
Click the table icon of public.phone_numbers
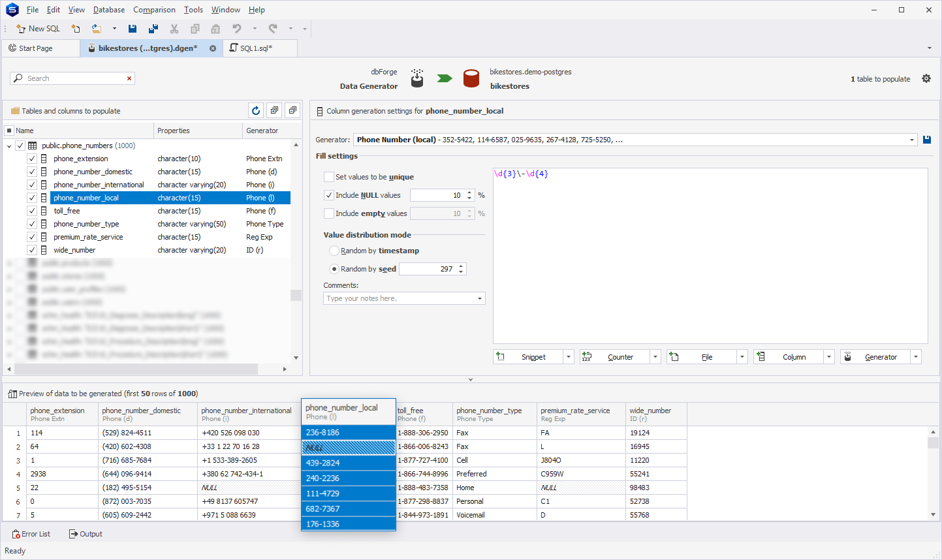(x=32, y=146)
